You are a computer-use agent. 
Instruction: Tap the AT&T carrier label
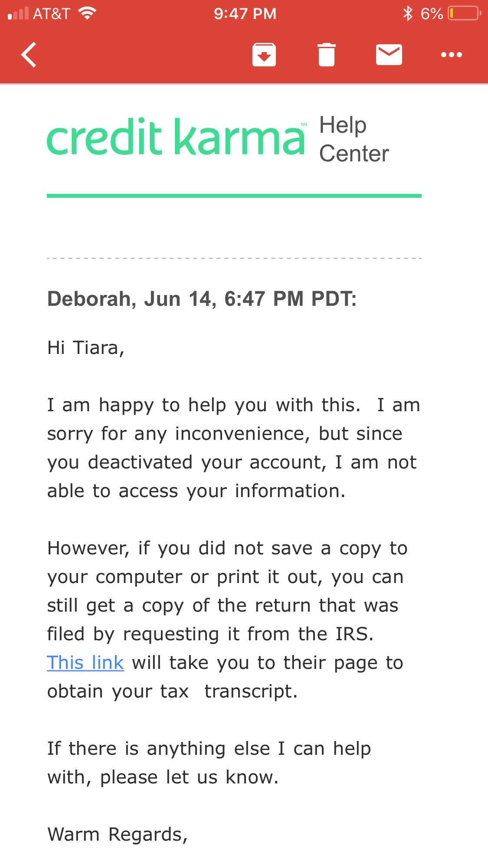pyautogui.click(x=52, y=13)
